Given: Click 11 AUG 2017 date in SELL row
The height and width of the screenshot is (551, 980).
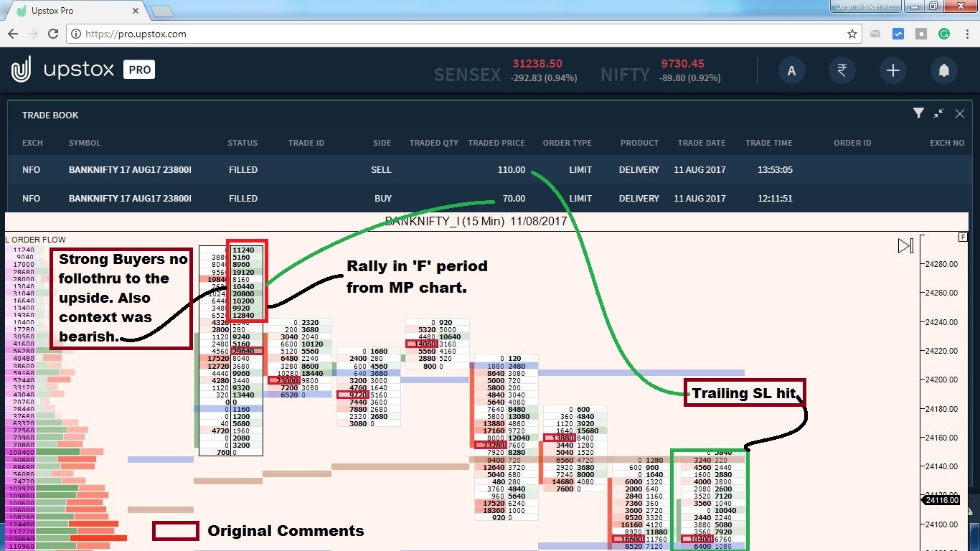Looking at the screenshot, I should pos(699,170).
